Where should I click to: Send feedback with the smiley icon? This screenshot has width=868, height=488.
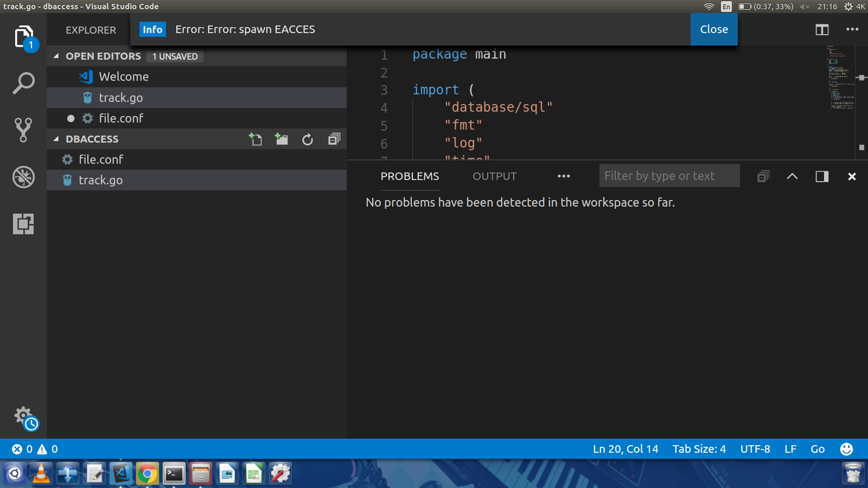click(846, 449)
